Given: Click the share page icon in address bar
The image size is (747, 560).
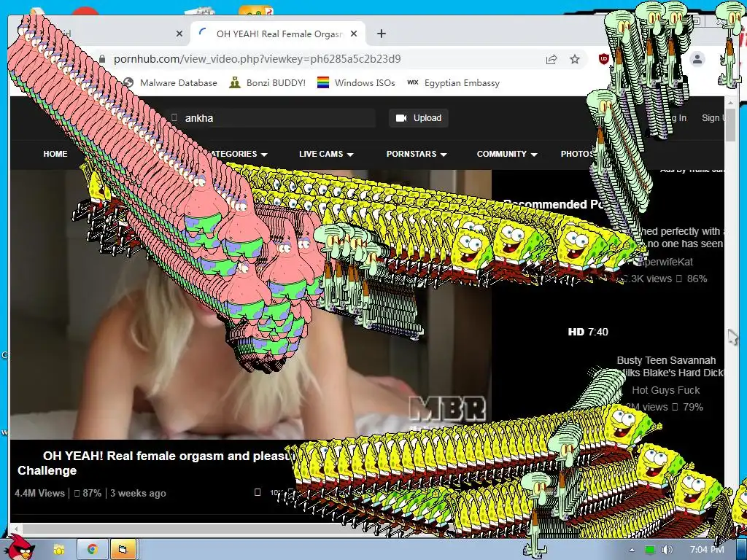Looking at the screenshot, I should [x=551, y=59].
